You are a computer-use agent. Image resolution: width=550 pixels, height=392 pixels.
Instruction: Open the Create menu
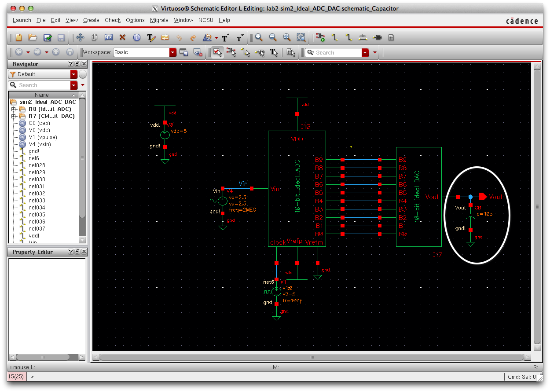(x=91, y=20)
